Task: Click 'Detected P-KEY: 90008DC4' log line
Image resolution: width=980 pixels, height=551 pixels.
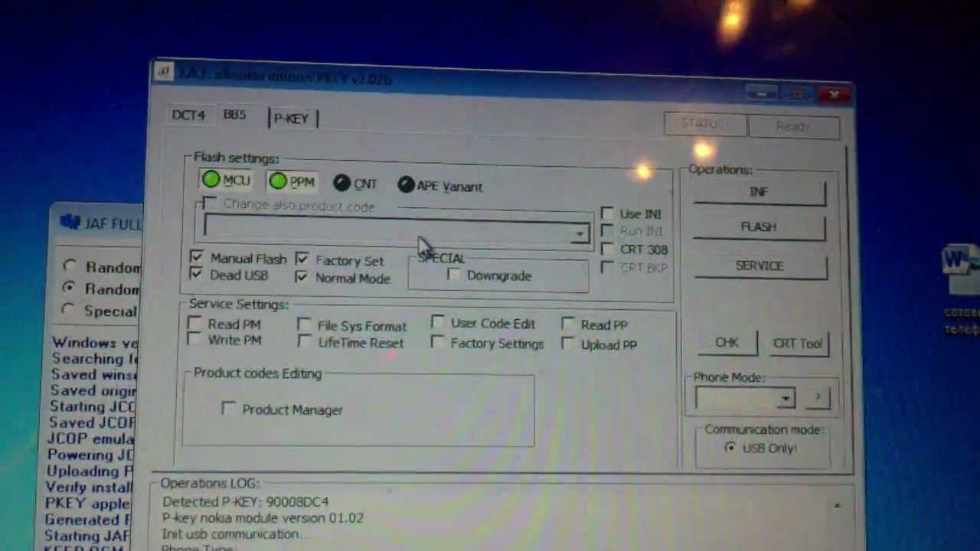Action: (x=245, y=501)
